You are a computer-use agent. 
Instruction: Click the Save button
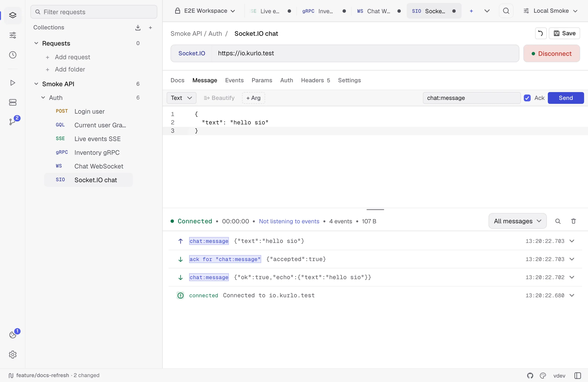[564, 33]
